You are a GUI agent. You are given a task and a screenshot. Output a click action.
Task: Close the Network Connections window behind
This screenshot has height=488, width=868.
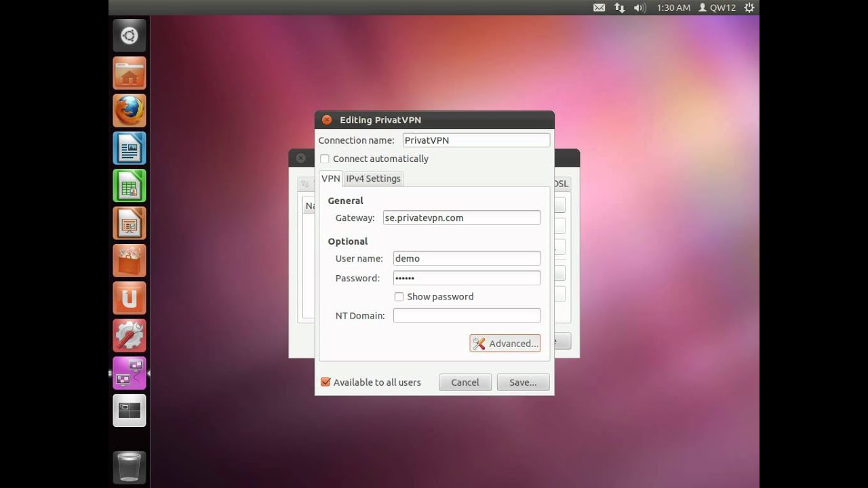point(300,158)
